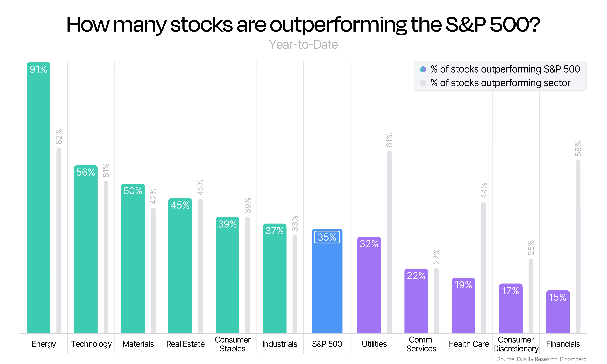The width and height of the screenshot is (607, 364).
Task: Click the teal-purple legend dot for S&P 500
Action: click(423, 69)
